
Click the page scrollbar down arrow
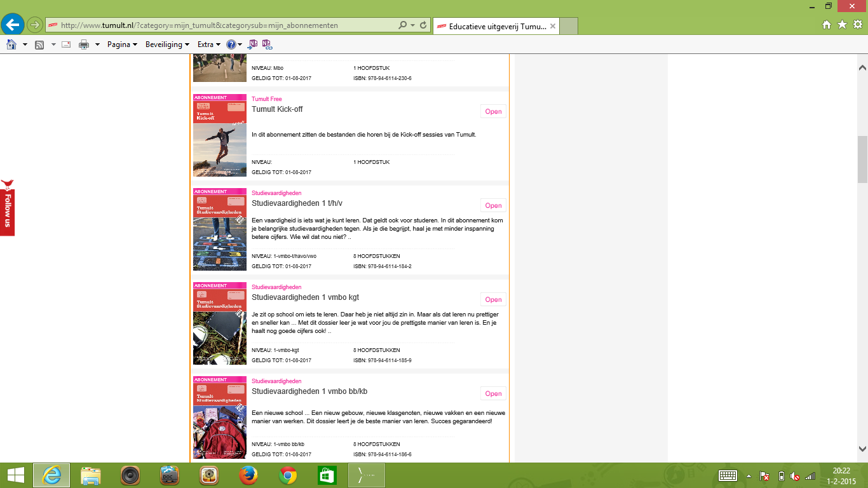[862, 448]
